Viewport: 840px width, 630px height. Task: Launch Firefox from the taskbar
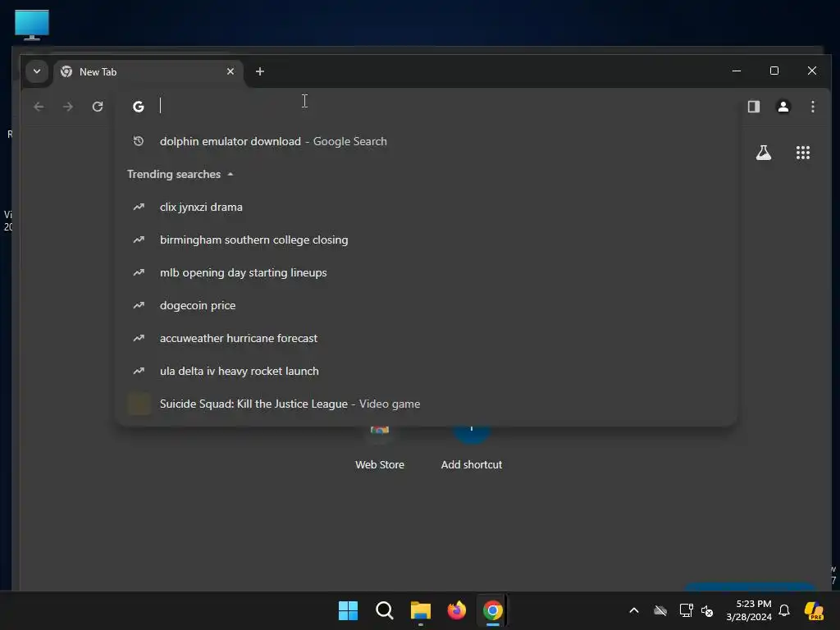coord(456,610)
